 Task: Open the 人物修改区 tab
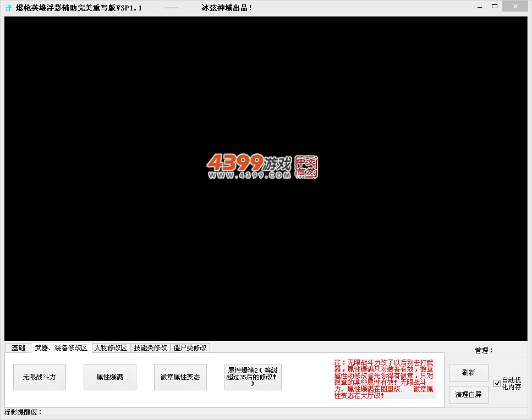[x=111, y=348]
